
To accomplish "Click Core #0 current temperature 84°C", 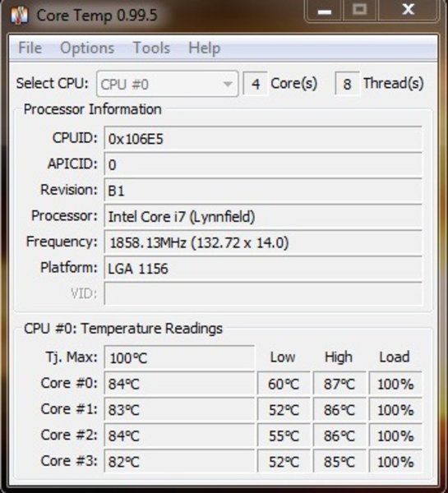I will click(x=179, y=383).
